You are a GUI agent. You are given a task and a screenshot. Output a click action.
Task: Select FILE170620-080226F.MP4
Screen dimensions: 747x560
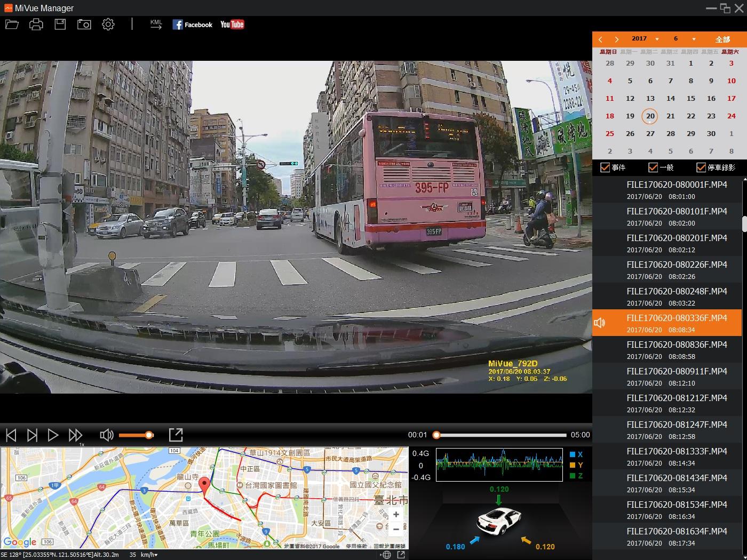tap(667, 270)
